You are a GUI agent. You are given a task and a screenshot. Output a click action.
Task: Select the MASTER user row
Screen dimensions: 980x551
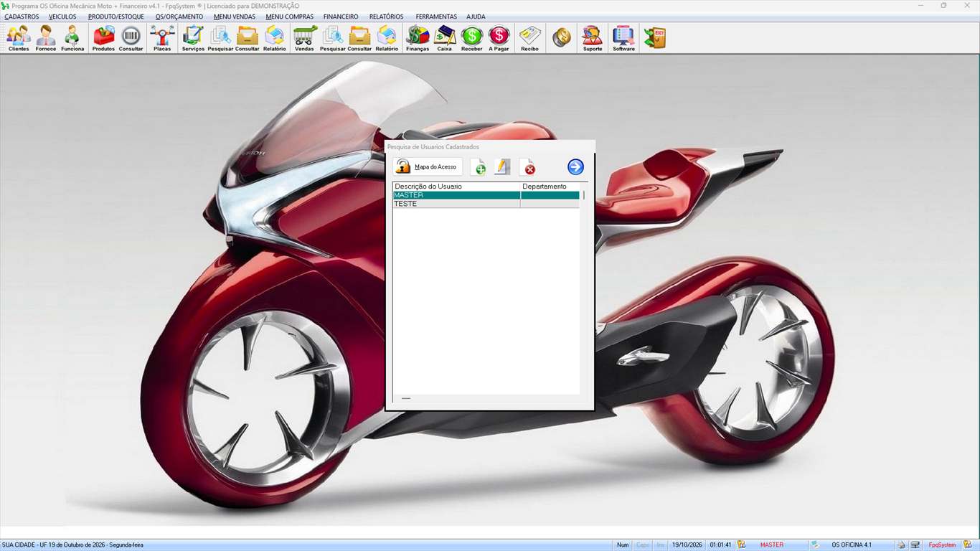coord(486,195)
